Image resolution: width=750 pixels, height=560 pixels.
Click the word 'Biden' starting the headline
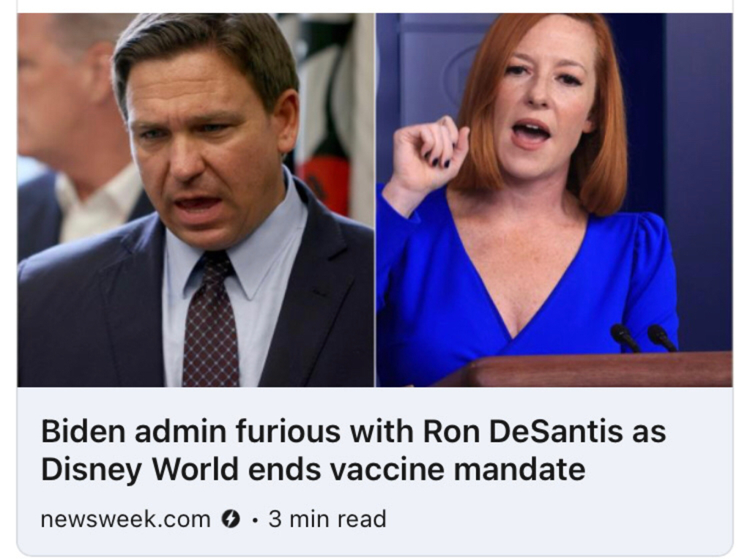(83, 431)
